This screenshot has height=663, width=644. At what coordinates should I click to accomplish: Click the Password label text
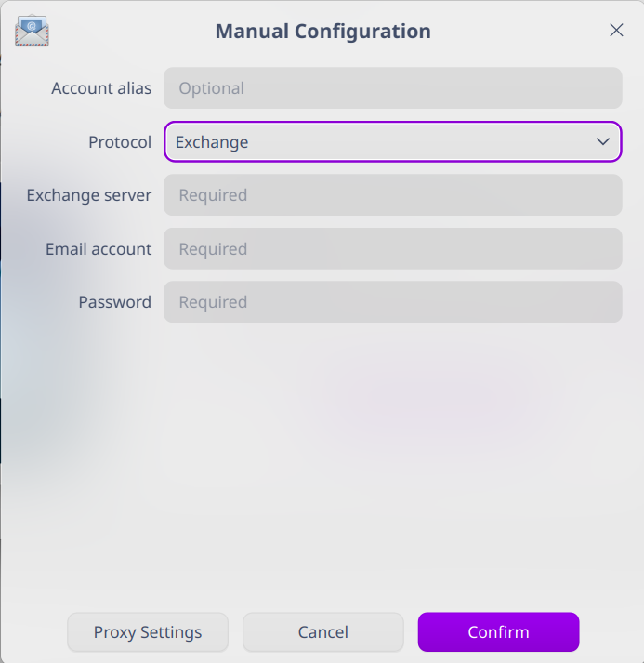(x=114, y=302)
